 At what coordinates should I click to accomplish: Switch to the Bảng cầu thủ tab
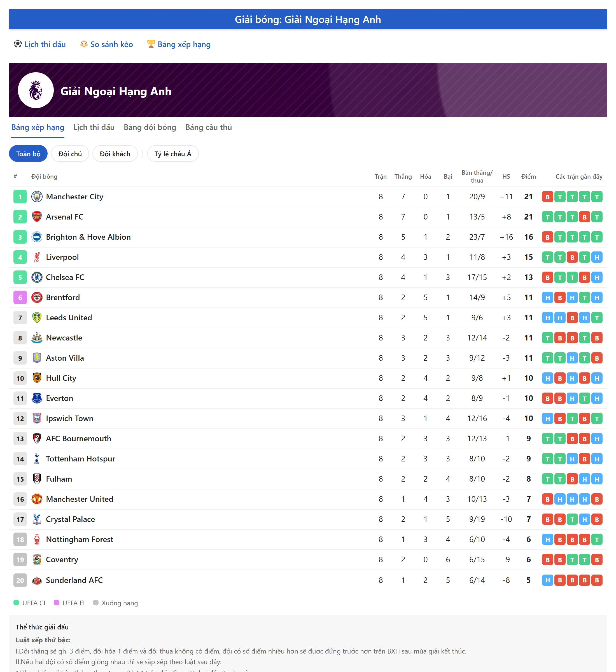pos(209,127)
